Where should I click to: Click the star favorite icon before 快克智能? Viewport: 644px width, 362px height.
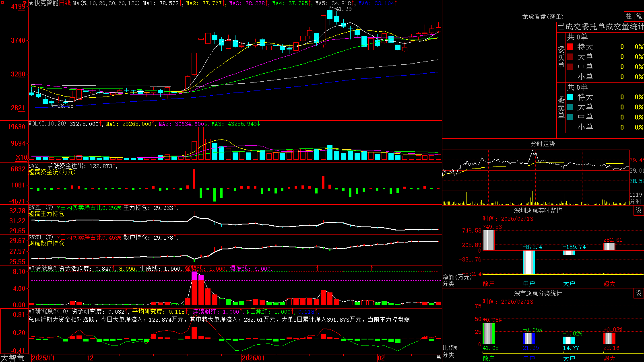31,3
